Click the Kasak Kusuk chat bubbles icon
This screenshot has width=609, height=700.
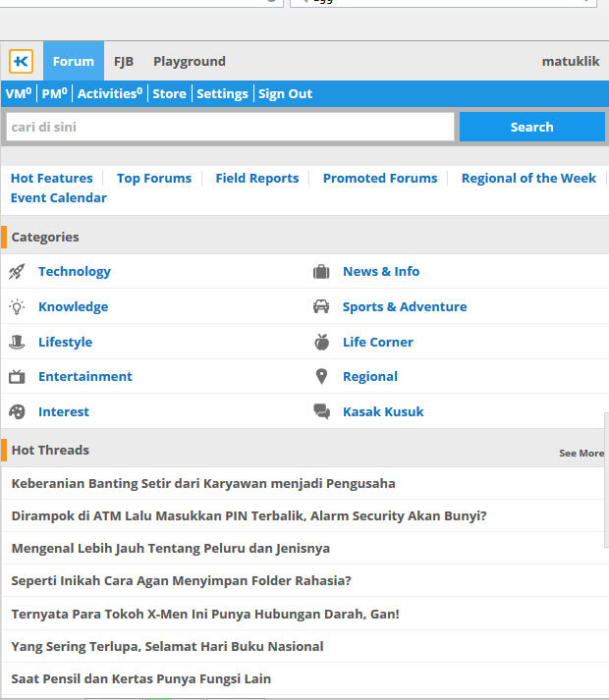coord(321,411)
